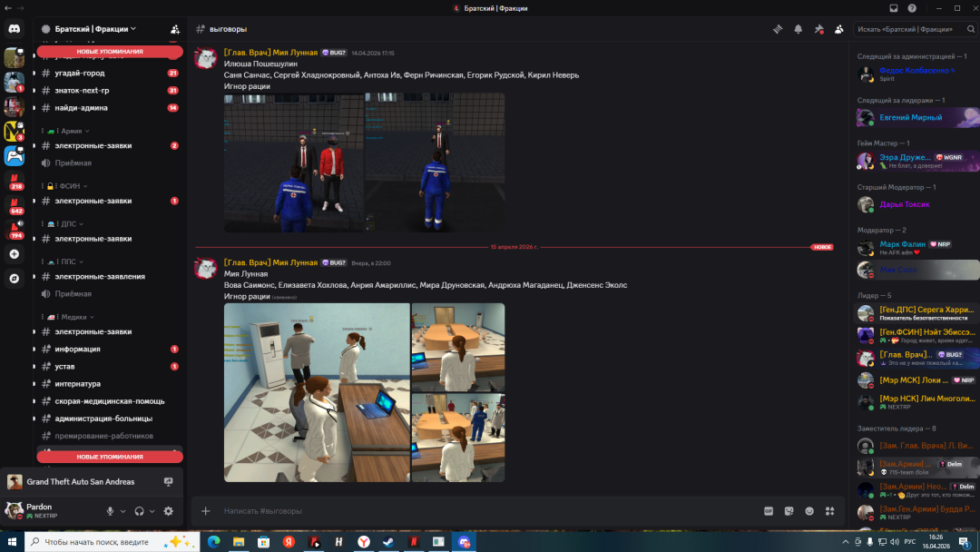
Task: Click the top НОВЫЕ УПОМИНАНИЯ button
Action: pyautogui.click(x=109, y=52)
